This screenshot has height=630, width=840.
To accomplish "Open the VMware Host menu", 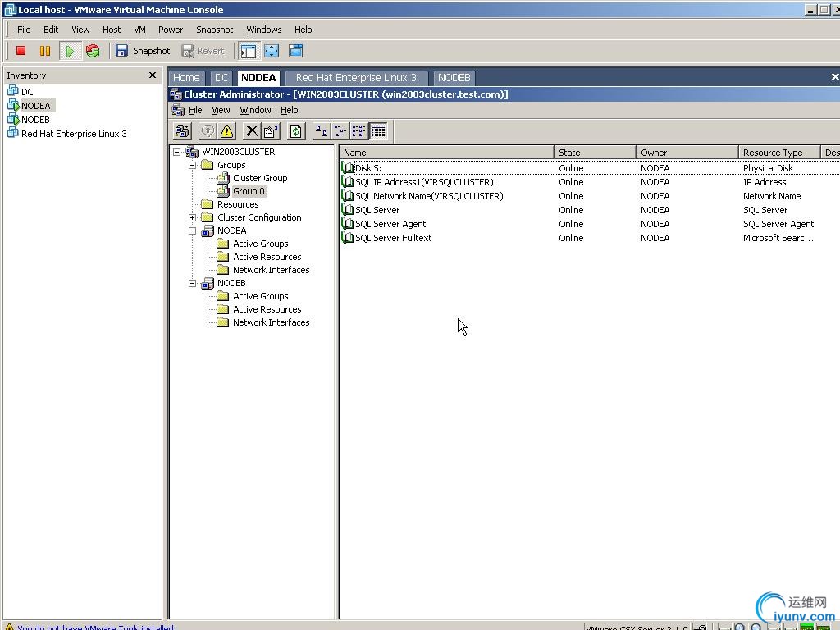I will coord(112,30).
